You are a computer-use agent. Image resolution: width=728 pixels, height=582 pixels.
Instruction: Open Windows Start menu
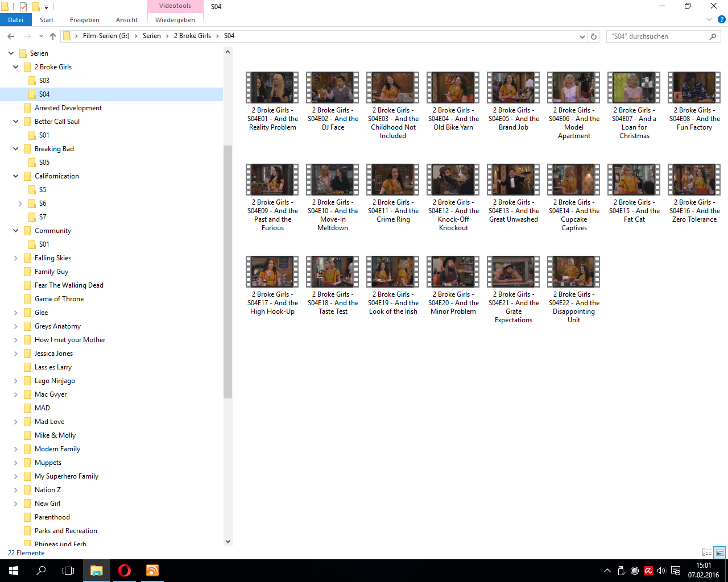14,571
